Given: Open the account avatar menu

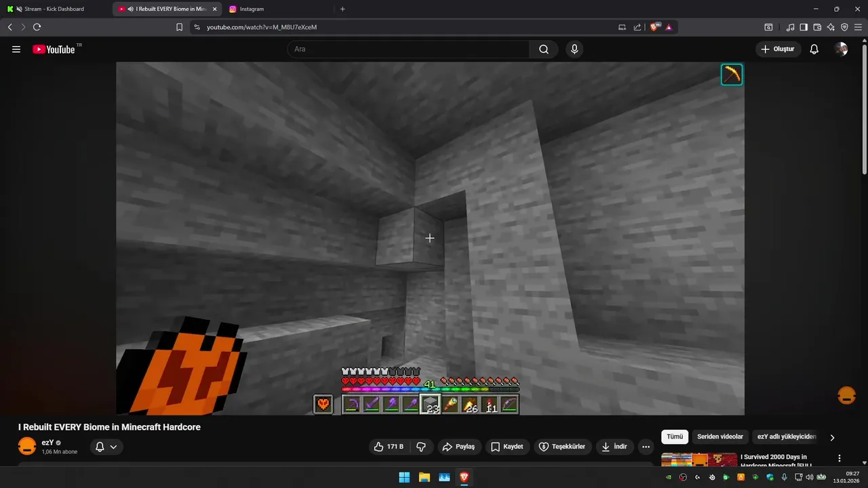Looking at the screenshot, I should click(x=841, y=49).
